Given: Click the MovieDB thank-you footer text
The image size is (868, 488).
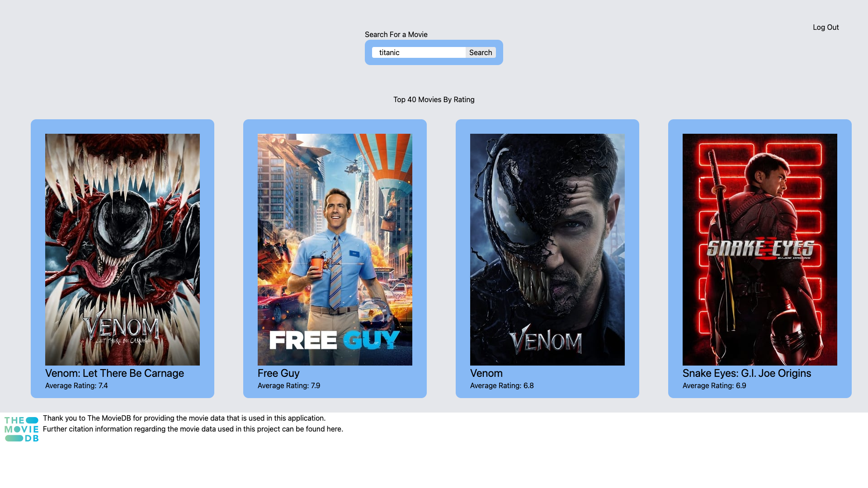Looking at the screenshot, I should point(184,418).
